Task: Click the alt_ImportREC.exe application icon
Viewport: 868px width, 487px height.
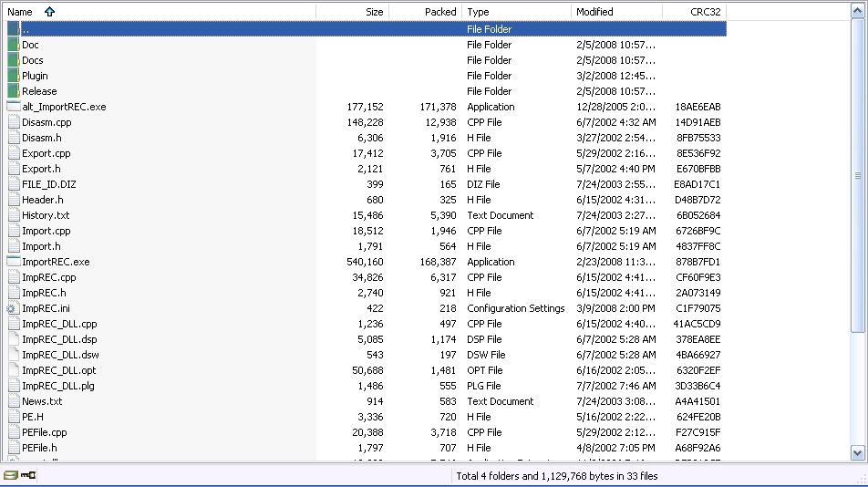Action: pyautogui.click(x=14, y=107)
